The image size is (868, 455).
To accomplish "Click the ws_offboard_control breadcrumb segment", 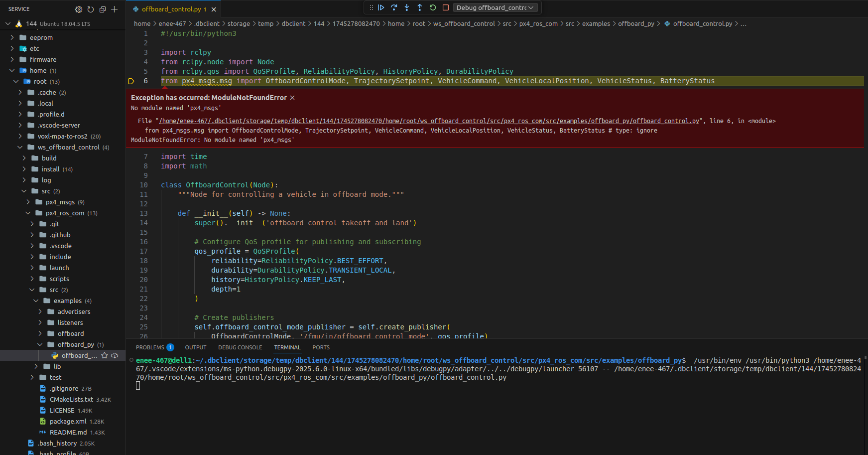I will click(x=464, y=23).
